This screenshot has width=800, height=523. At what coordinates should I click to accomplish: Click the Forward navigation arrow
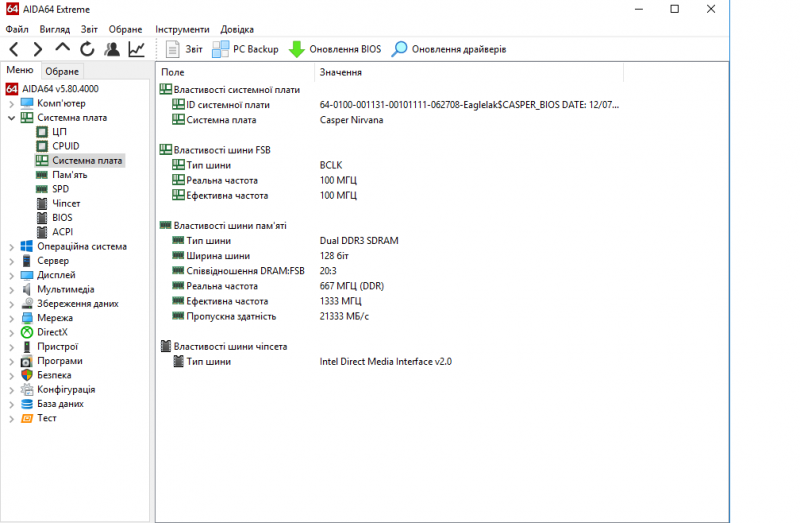[38, 49]
